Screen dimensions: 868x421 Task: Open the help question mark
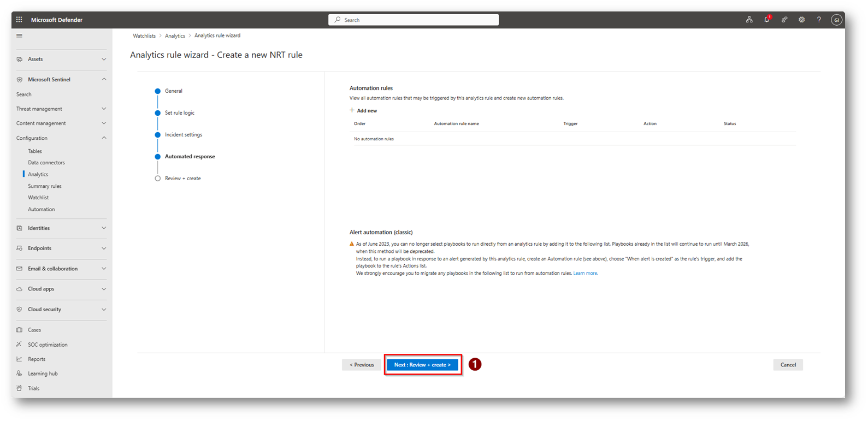pos(819,20)
